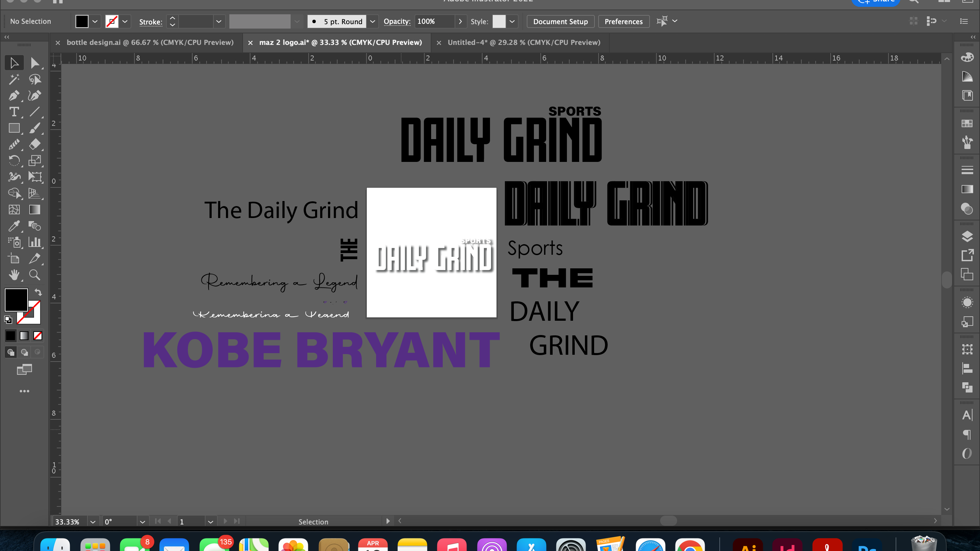Screen dimensions: 980x551
Task: Pick the Paintbrush tool
Action: point(35,128)
